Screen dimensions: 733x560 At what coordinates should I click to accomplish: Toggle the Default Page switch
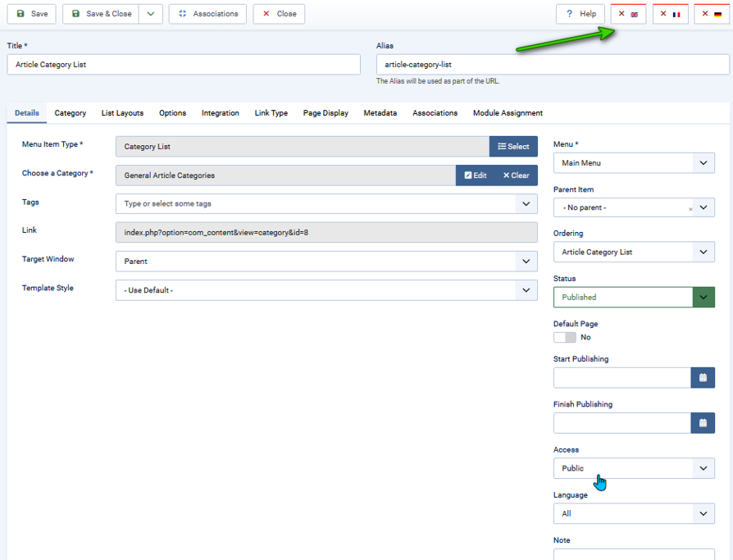click(564, 337)
